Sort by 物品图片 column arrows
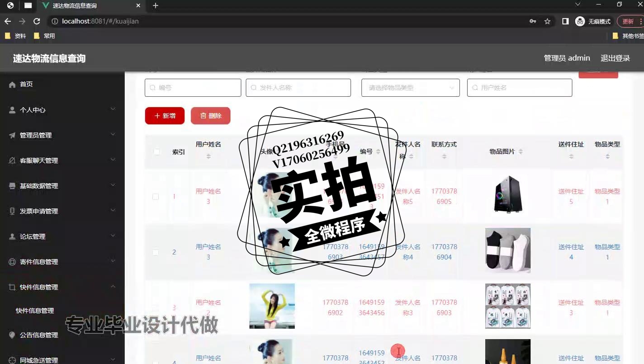This screenshot has height=364, width=644. [x=521, y=152]
